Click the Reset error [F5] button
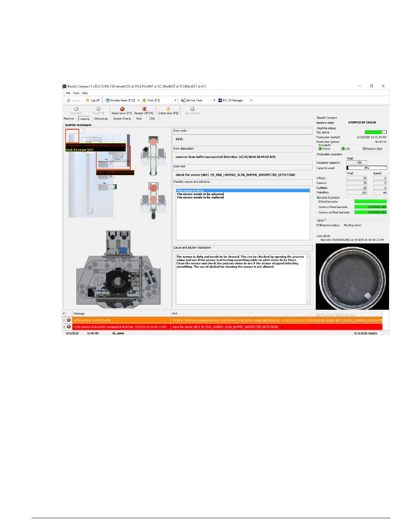Screen dimensions: 394x532 [122, 111]
